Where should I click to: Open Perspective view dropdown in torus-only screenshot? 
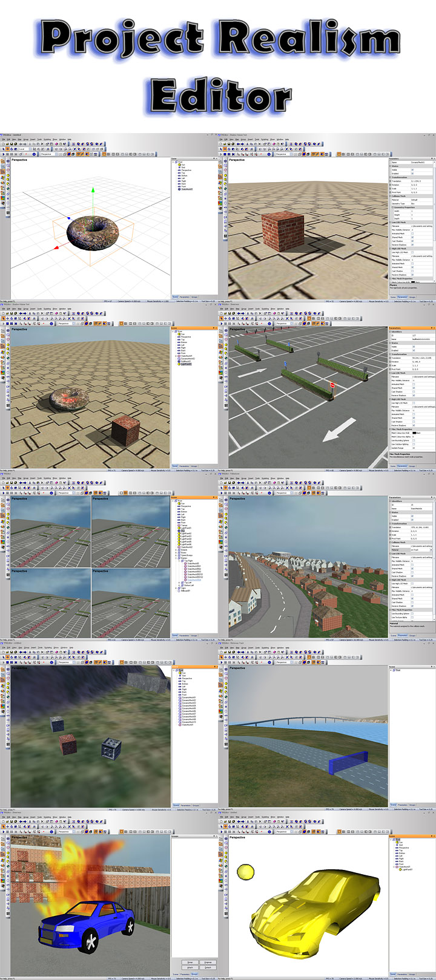[x=48, y=154]
